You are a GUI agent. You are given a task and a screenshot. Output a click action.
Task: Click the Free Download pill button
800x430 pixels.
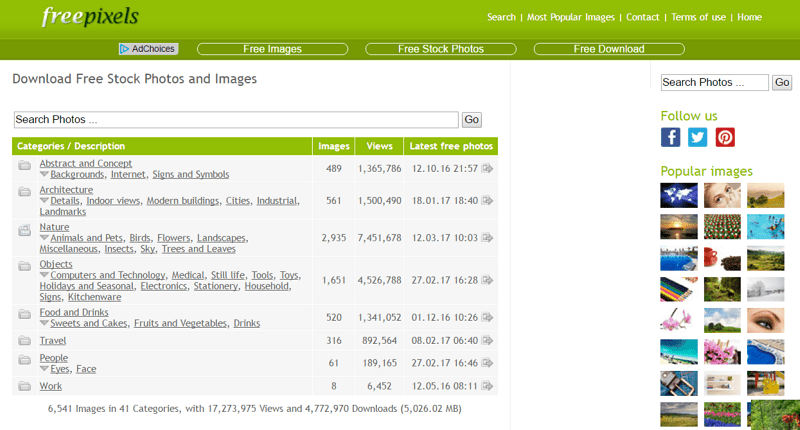coord(609,49)
